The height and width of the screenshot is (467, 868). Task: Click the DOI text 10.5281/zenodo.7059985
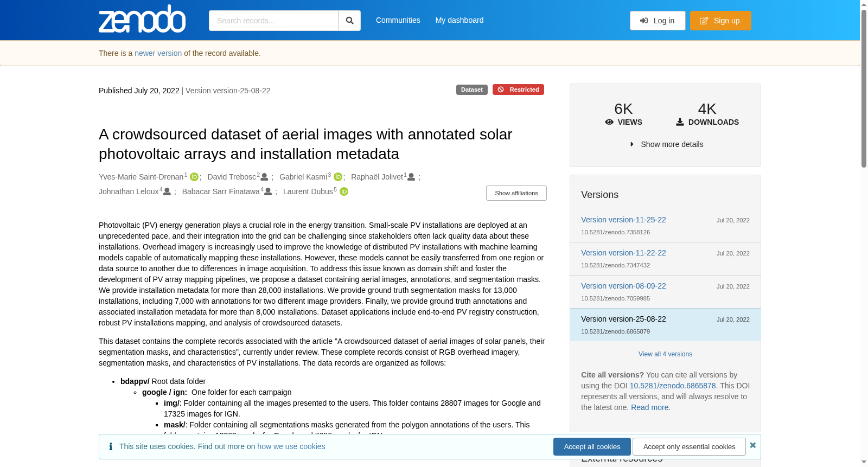(x=615, y=298)
